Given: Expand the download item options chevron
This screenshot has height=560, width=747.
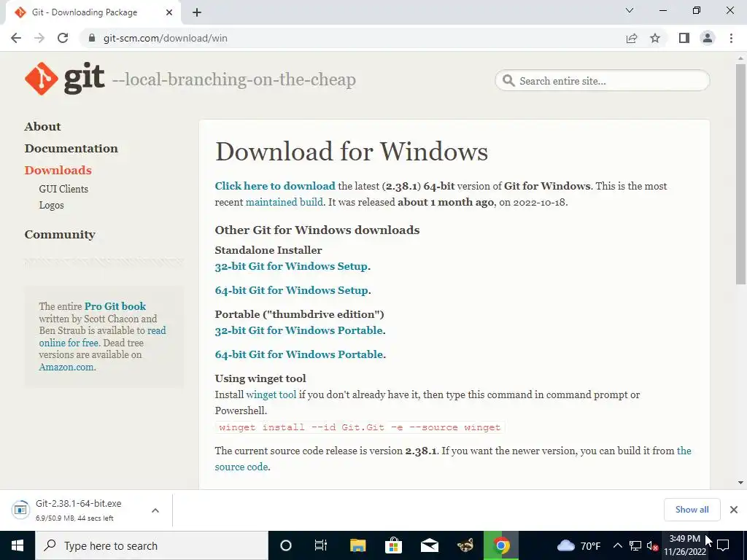Looking at the screenshot, I should (x=155, y=510).
